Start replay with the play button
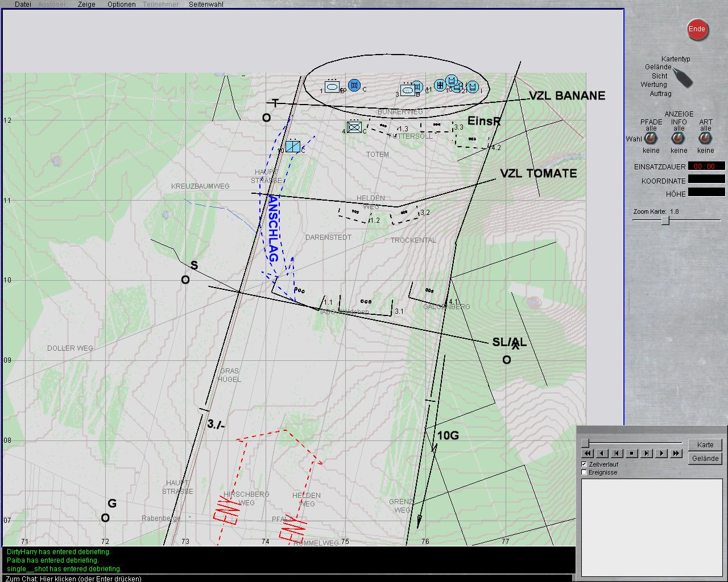728x582 pixels. click(661, 454)
